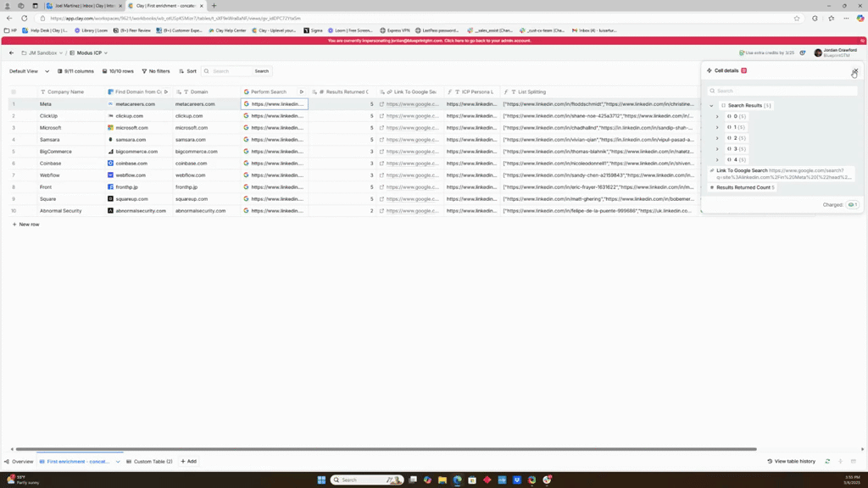Run the Perform Search column play icon

pos(301,91)
